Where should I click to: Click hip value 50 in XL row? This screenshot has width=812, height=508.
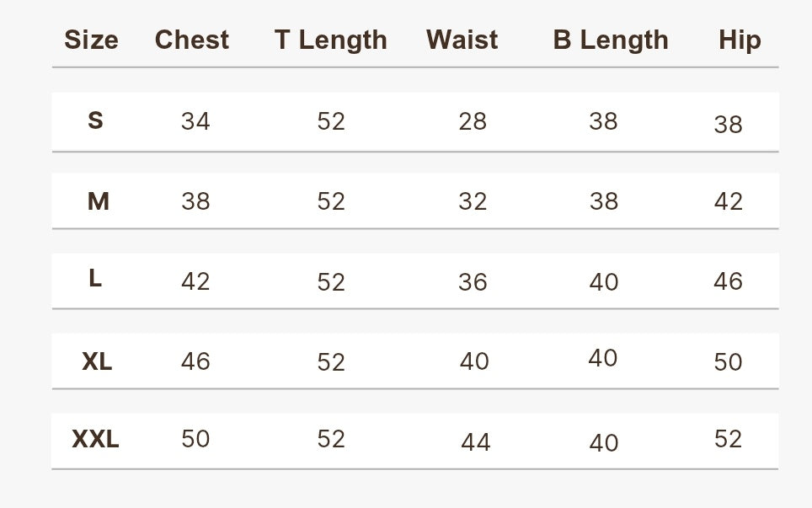728,362
